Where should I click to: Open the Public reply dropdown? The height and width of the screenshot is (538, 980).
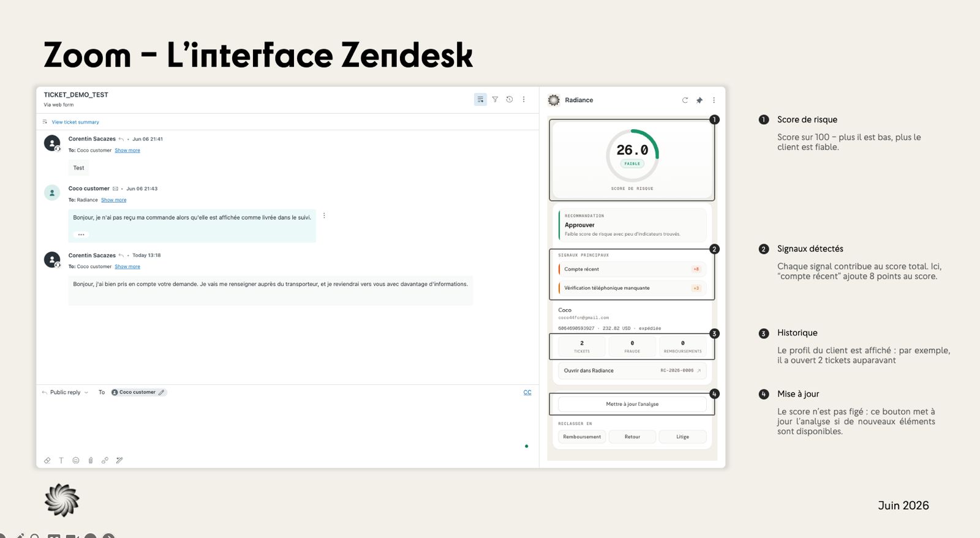click(66, 392)
